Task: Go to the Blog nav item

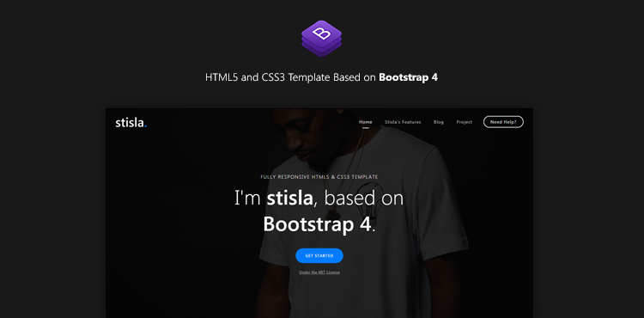Action: pos(439,122)
